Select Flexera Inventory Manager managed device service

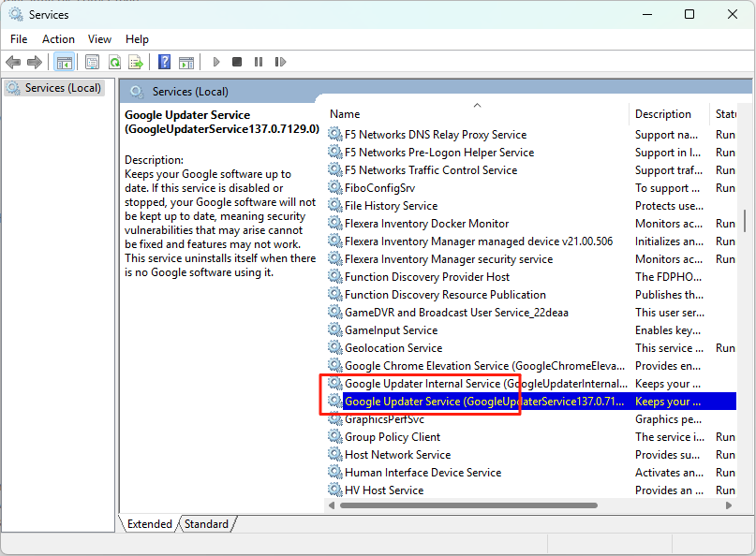479,241
